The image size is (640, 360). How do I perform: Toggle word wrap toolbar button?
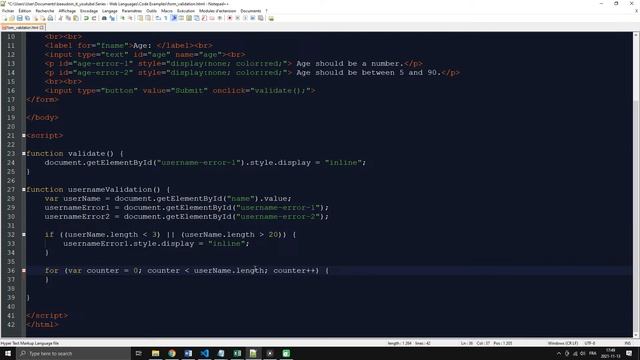(x=158, y=18)
